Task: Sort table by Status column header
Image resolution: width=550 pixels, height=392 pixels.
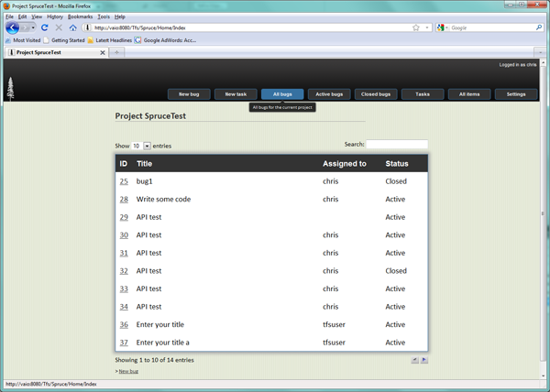Action: pyautogui.click(x=397, y=164)
